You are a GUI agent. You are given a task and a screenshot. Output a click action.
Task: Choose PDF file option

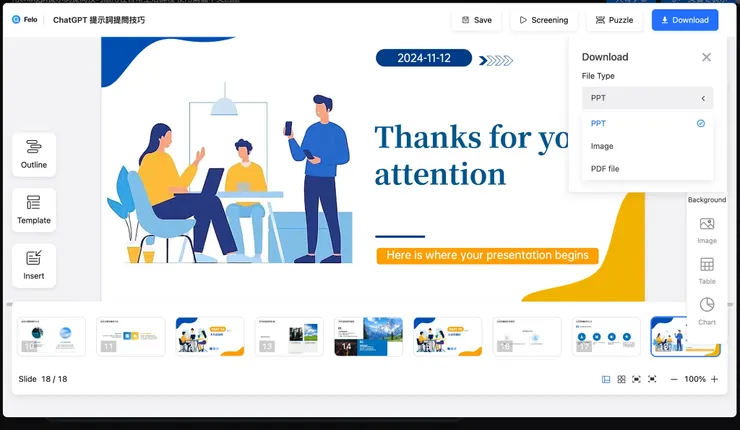tap(648, 169)
